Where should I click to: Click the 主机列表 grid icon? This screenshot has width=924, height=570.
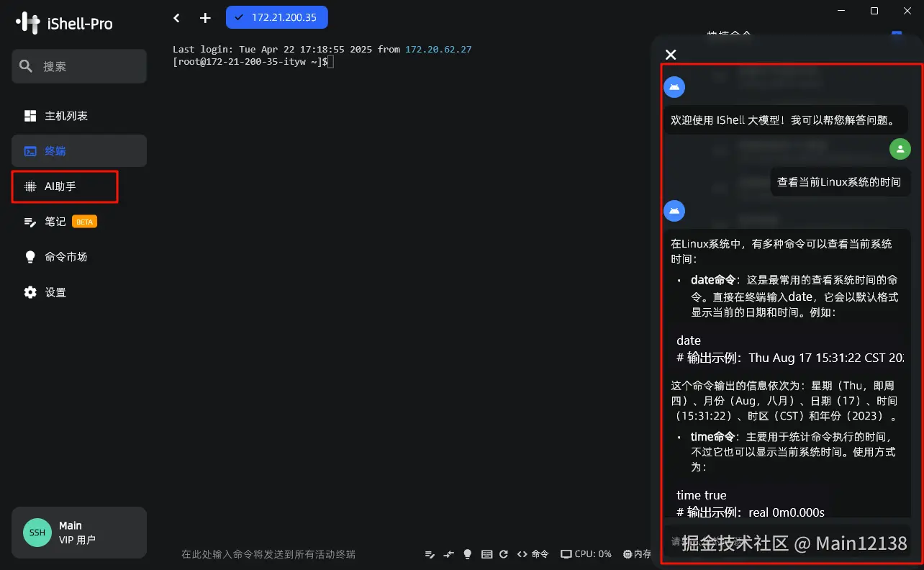[30, 116]
